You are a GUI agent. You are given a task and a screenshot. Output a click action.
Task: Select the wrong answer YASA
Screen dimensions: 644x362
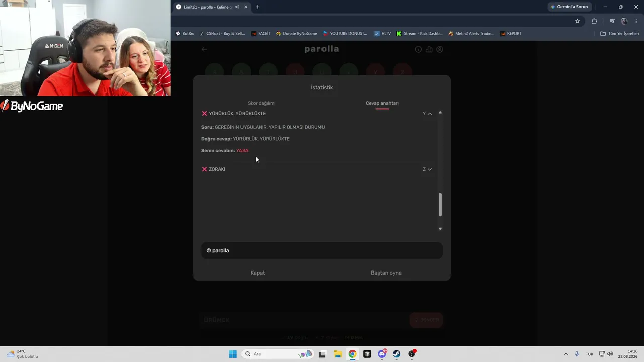242,151
